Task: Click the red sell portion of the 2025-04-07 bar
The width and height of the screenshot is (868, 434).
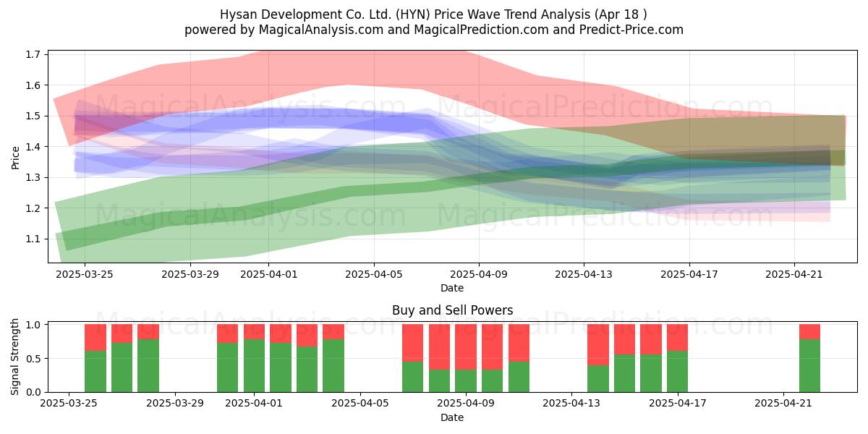Action: tap(413, 343)
